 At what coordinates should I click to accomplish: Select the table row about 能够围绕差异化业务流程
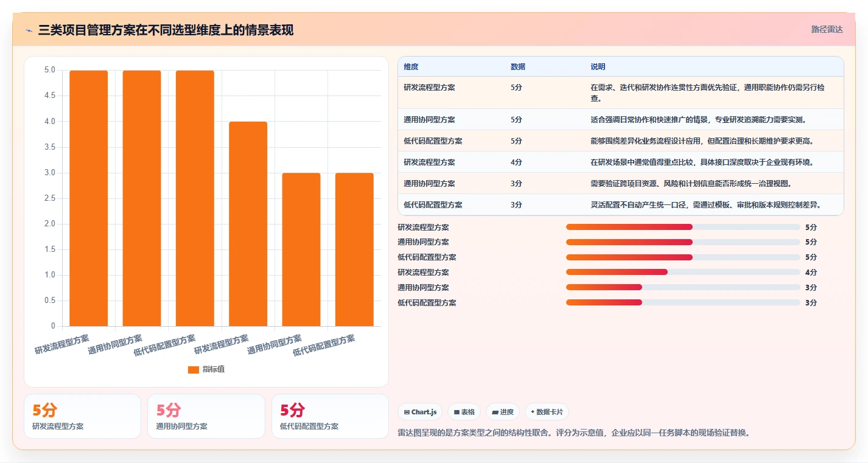tap(621, 141)
